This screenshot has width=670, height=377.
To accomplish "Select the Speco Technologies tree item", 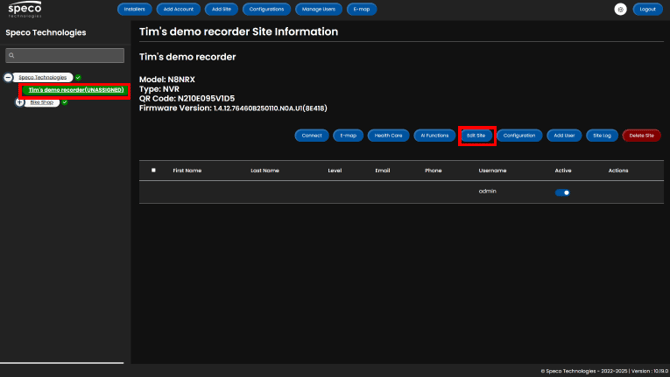I will coord(43,77).
